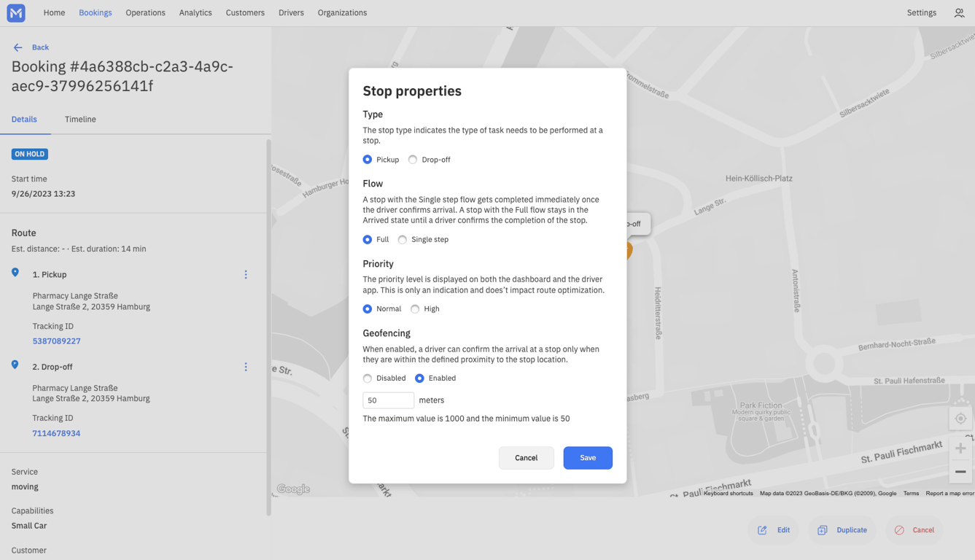Click the Google logo on the map
Image resolution: width=975 pixels, height=560 pixels.
coord(293,489)
